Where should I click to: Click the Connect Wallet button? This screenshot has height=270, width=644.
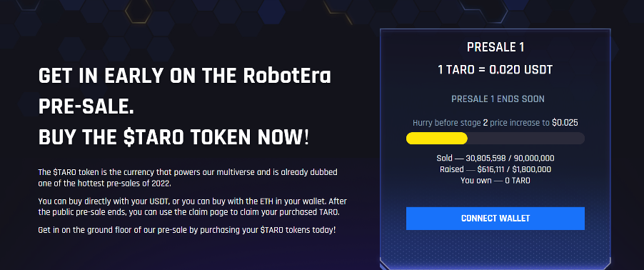coord(495,219)
